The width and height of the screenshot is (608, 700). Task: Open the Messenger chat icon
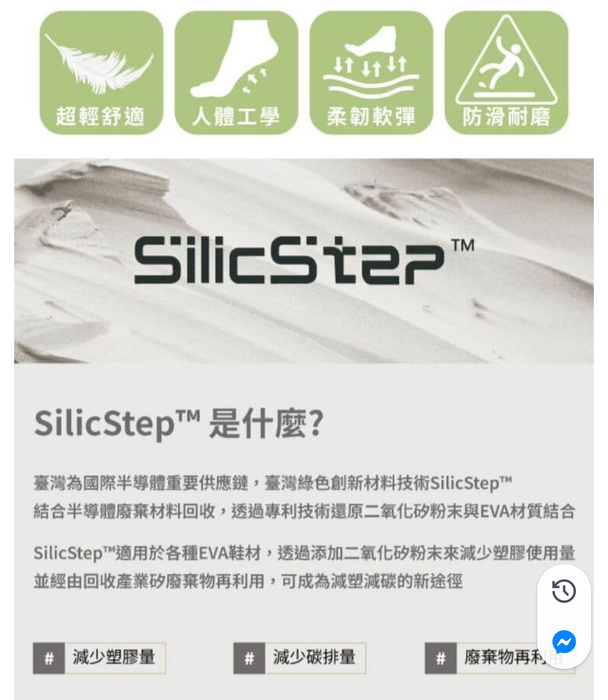(564, 642)
